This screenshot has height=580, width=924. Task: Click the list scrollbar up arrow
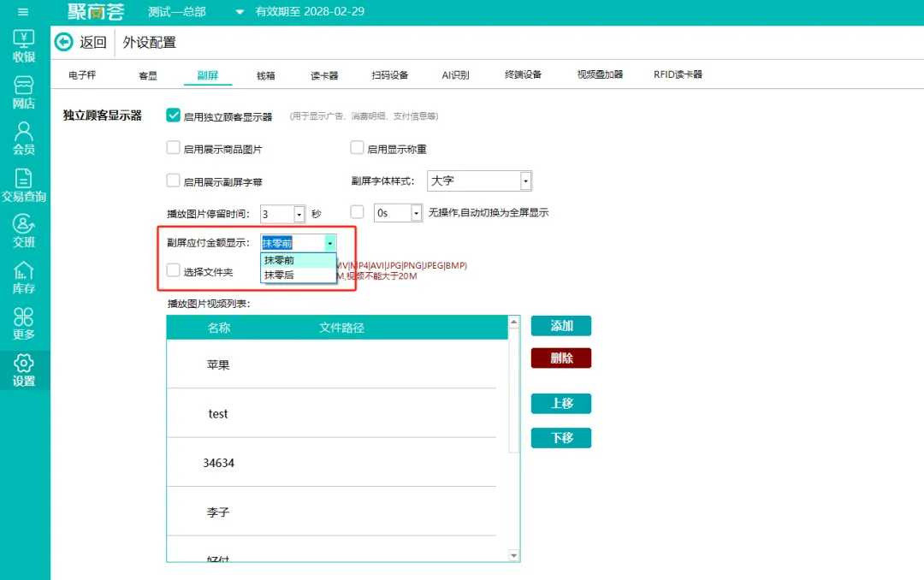[x=514, y=322]
